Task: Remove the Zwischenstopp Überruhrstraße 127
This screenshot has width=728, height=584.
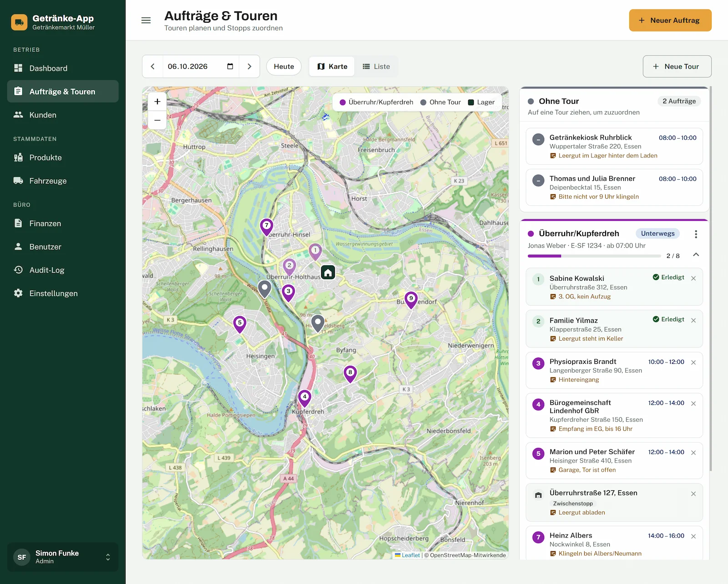Action: pyautogui.click(x=693, y=493)
